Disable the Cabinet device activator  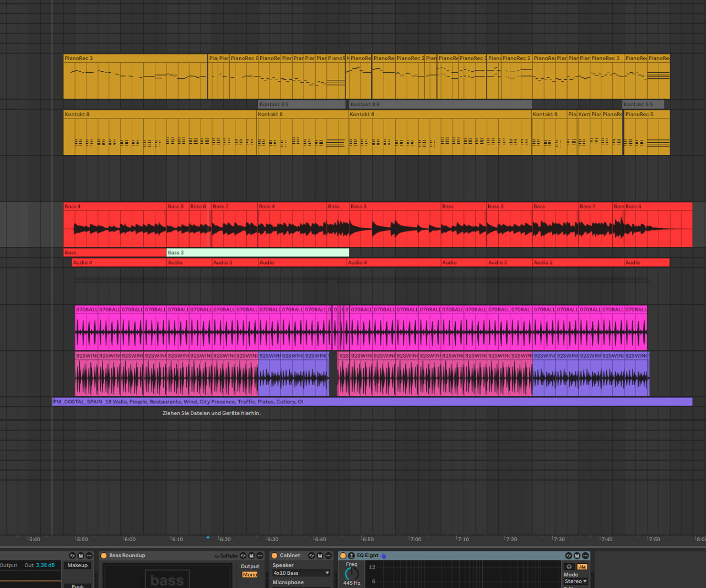click(x=274, y=555)
